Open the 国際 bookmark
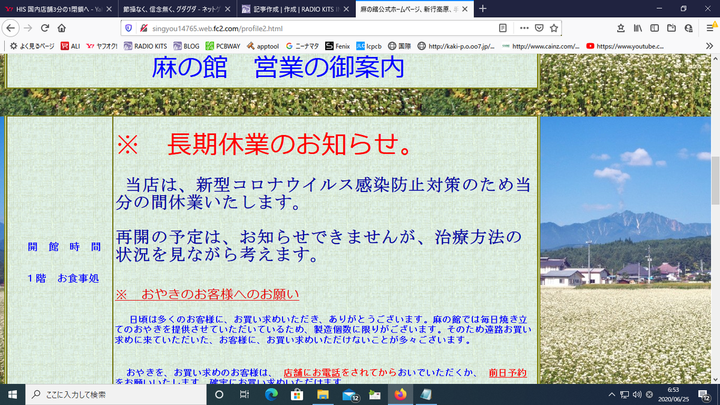This screenshot has height=405, width=720. click(x=399, y=46)
